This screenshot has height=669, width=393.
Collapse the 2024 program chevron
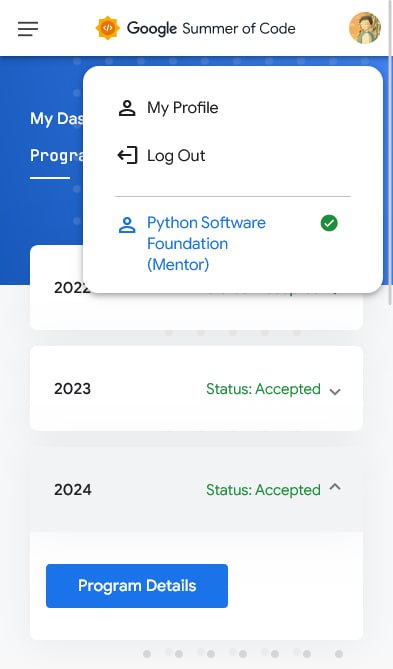pyautogui.click(x=335, y=487)
